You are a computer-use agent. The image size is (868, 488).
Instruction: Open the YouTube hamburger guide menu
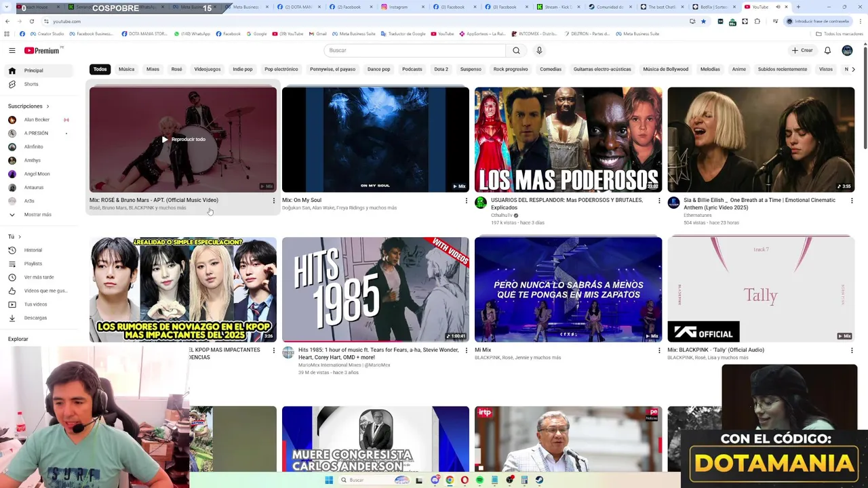pyautogui.click(x=12, y=50)
